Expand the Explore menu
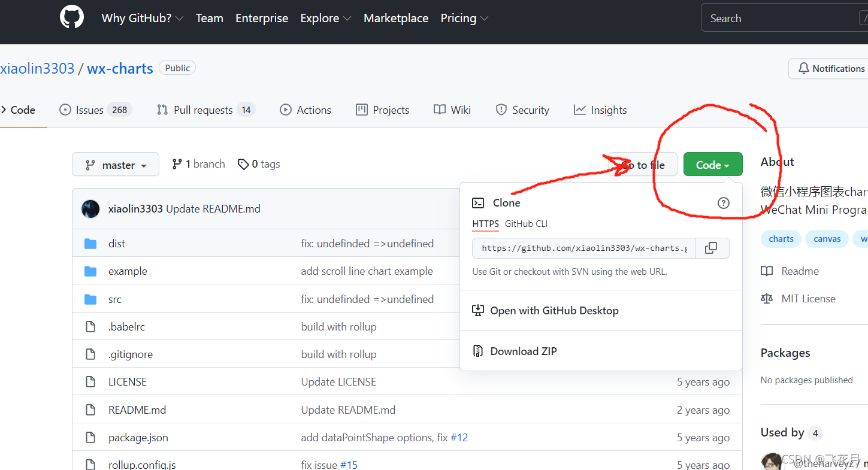The image size is (868, 470). point(326,18)
